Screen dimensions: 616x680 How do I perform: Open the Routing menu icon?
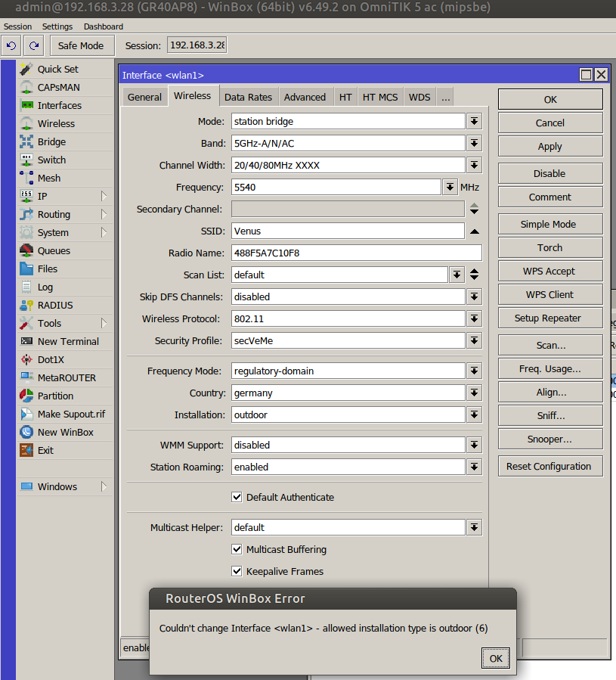(26, 214)
